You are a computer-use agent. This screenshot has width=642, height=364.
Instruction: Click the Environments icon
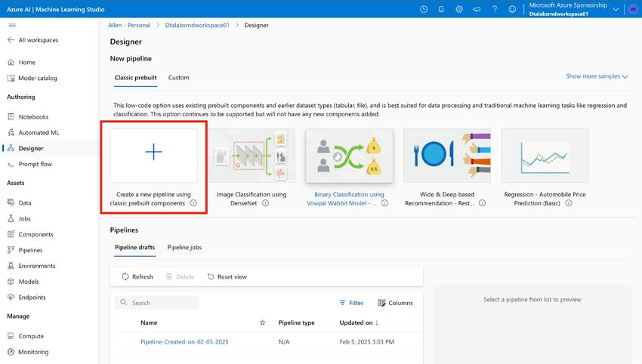coord(11,266)
